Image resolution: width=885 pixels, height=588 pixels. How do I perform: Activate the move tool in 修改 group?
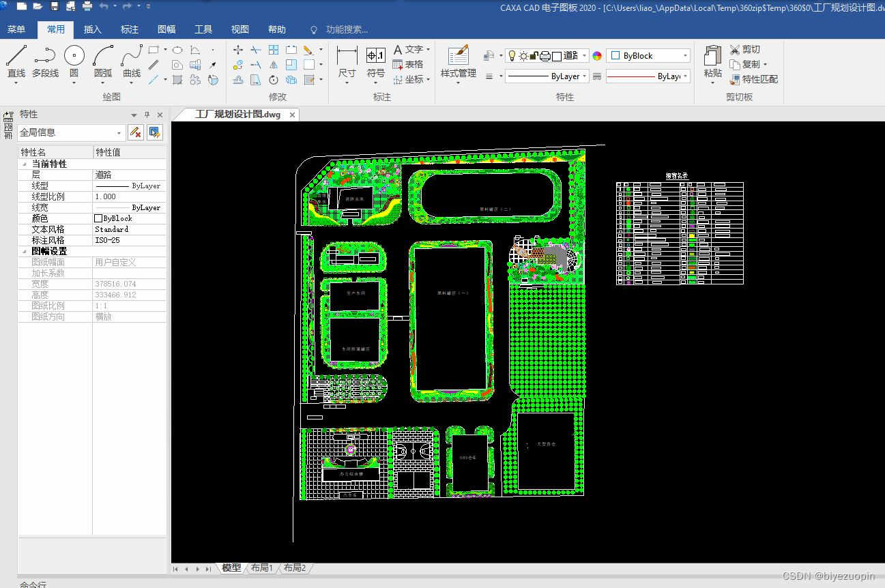pos(238,50)
